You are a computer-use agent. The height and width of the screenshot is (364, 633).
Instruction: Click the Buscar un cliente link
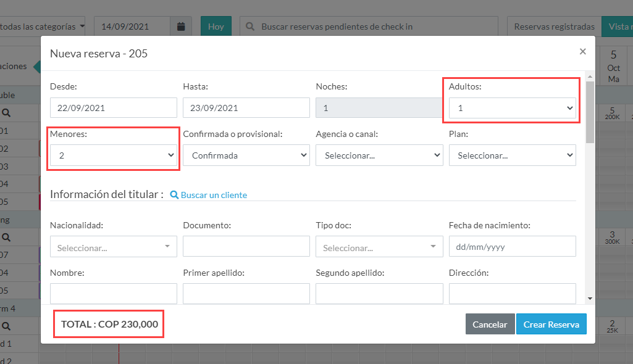pyautogui.click(x=214, y=195)
